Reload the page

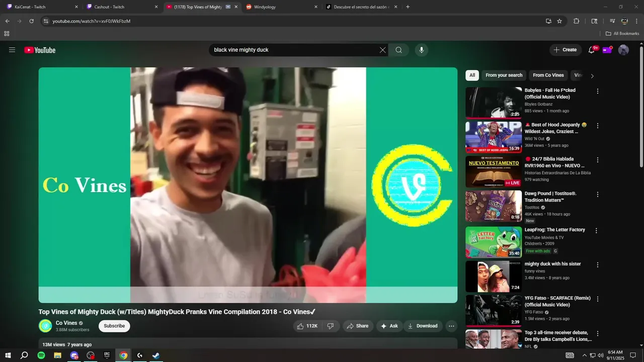(x=31, y=21)
